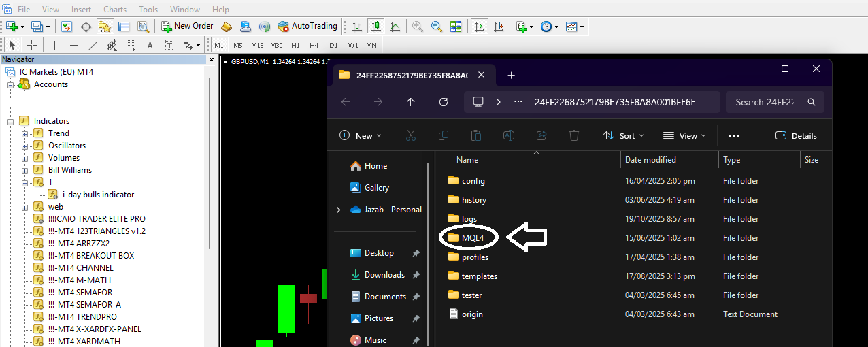The image size is (868, 347).
Task: Click the zoom in magnifier icon
Action: point(417,27)
